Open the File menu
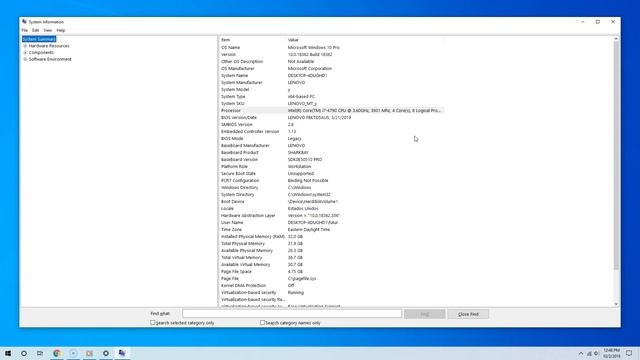640x360 pixels. [24, 30]
